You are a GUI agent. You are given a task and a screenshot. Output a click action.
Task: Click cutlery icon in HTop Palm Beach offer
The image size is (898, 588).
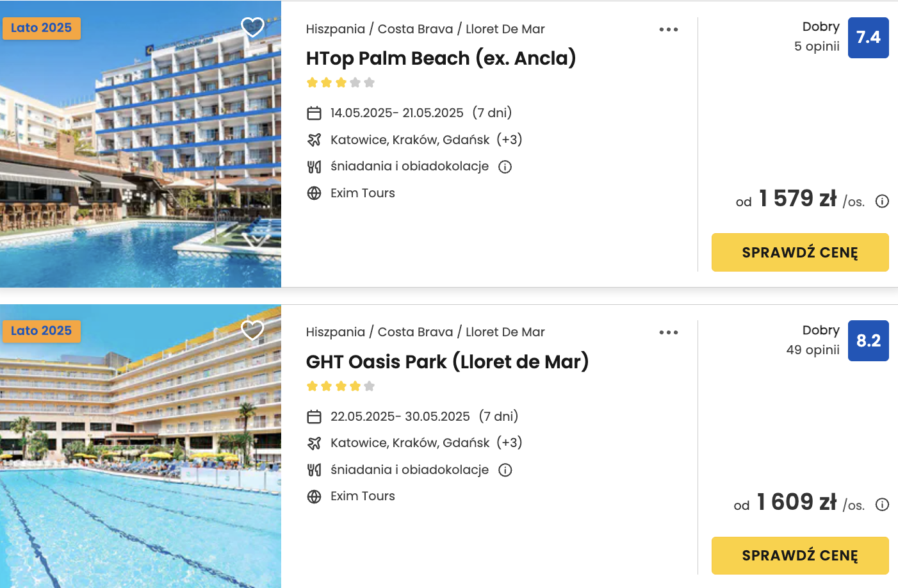(x=314, y=167)
